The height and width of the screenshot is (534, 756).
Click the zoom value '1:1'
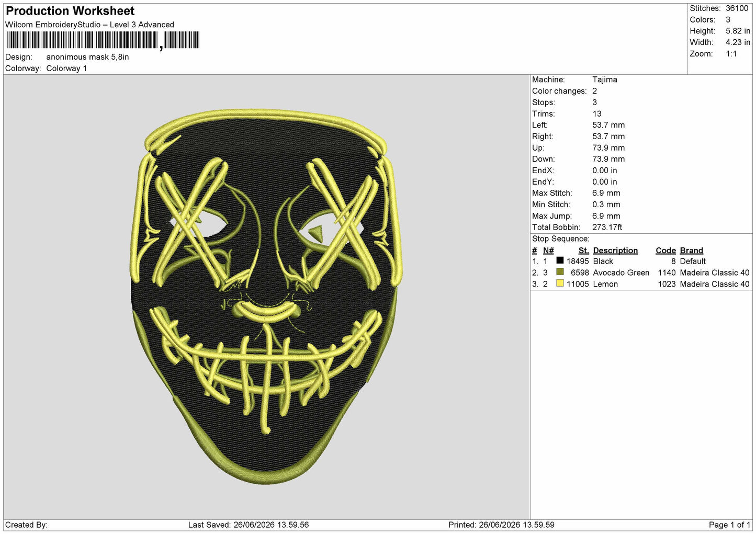[731, 54]
